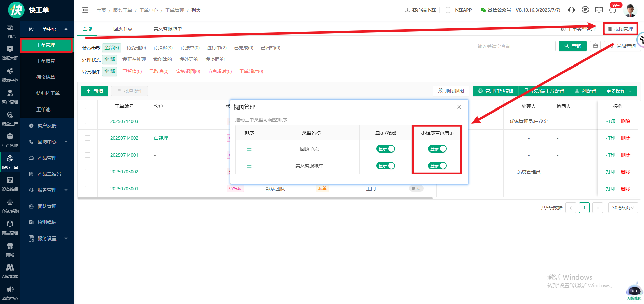Expand the 更多操作 dropdown

(619, 91)
